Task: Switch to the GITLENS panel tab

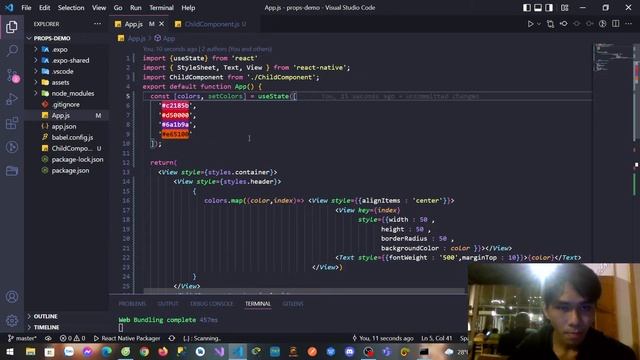Action: pos(293,304)
